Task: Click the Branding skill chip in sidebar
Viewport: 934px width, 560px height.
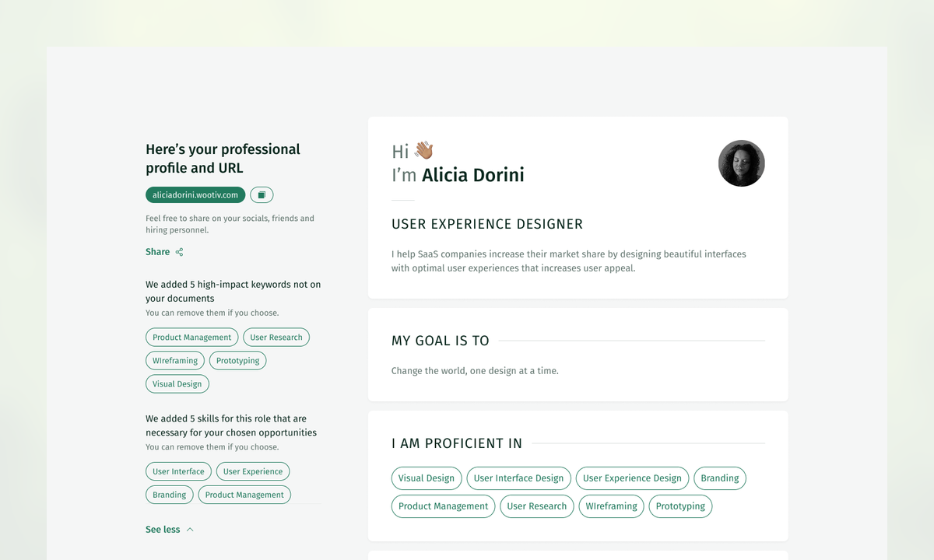Action: [170, 495]
